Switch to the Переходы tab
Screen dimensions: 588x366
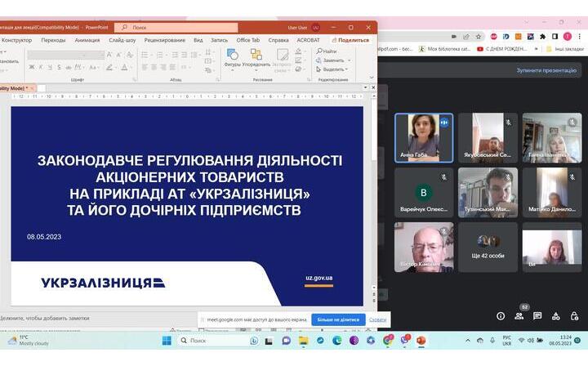53,40
